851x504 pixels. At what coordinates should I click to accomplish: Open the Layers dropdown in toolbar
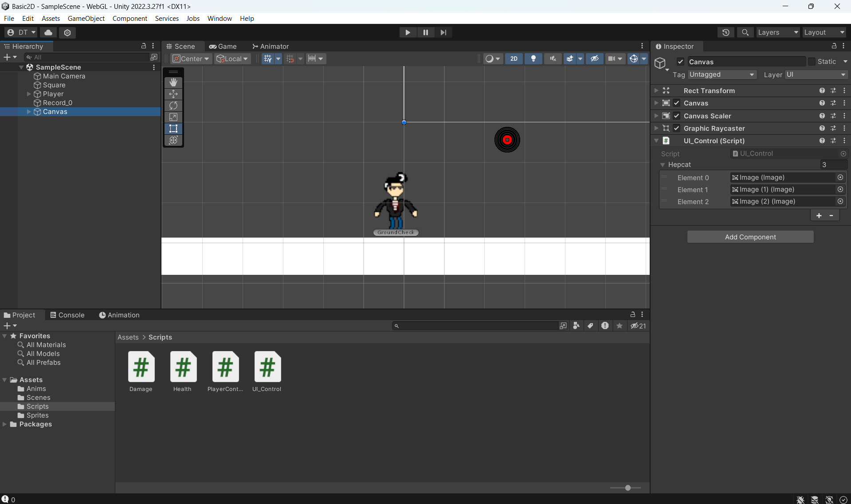point(777,32)
